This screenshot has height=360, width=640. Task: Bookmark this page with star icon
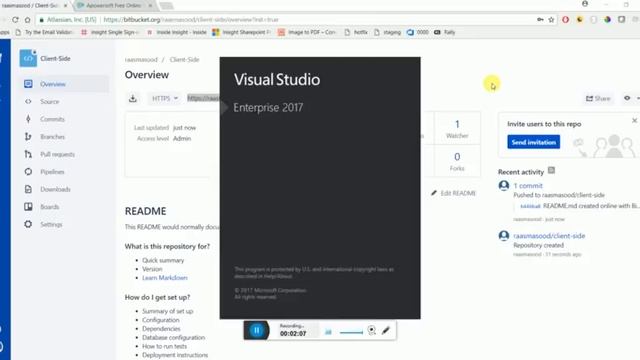point(551,20)
